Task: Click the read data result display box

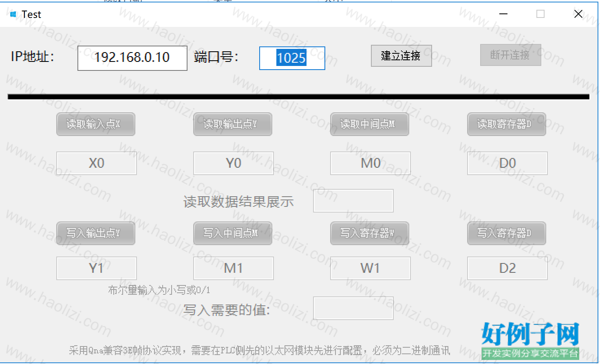Action: pos(353,201)
